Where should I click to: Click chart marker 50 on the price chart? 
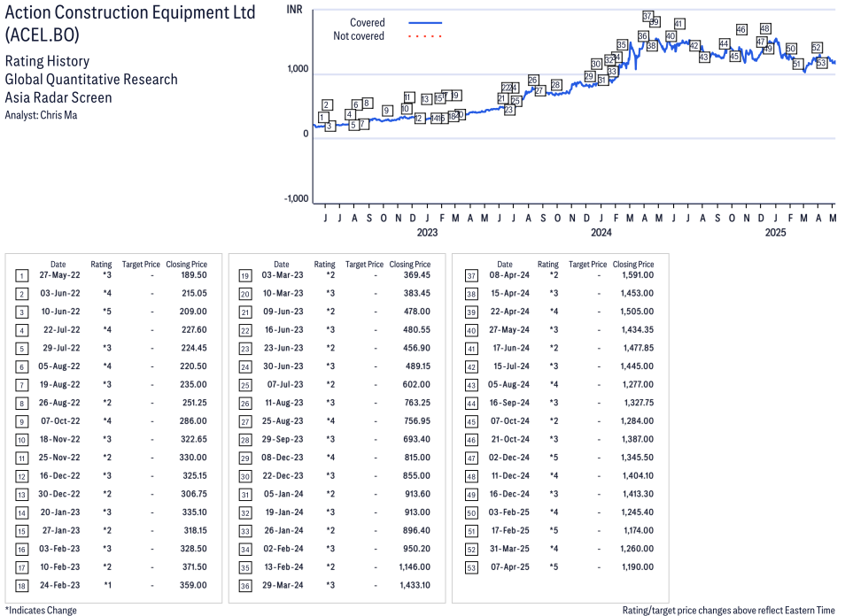point(791,49)
